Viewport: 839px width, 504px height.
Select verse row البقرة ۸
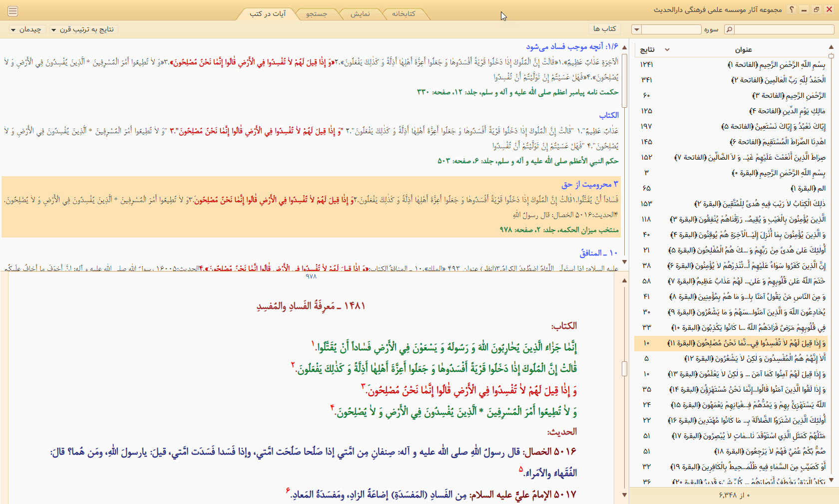[731, 296]
